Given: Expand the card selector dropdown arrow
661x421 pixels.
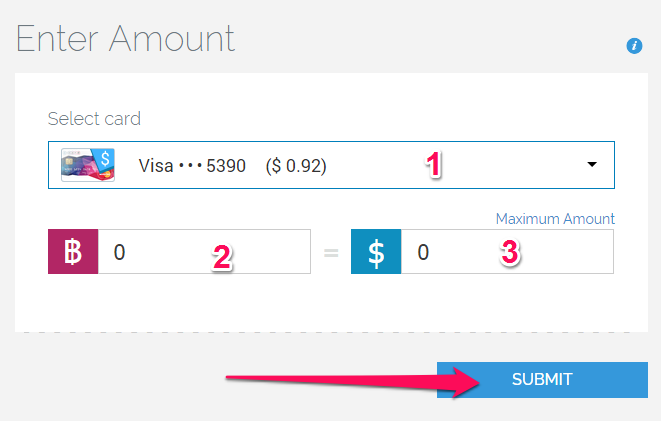Looking at the screenshot, I should point(592,164).
